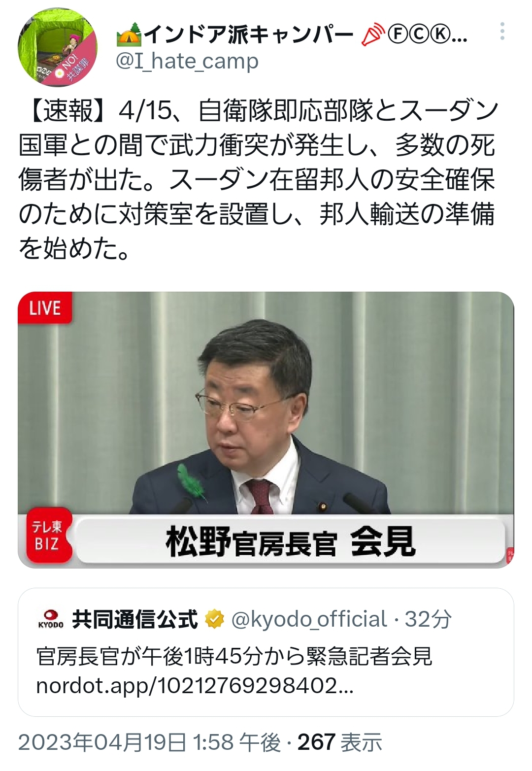Open the インドア派キャンパー display name
Screen dimensions: 532x771
(x=249, y=34)
